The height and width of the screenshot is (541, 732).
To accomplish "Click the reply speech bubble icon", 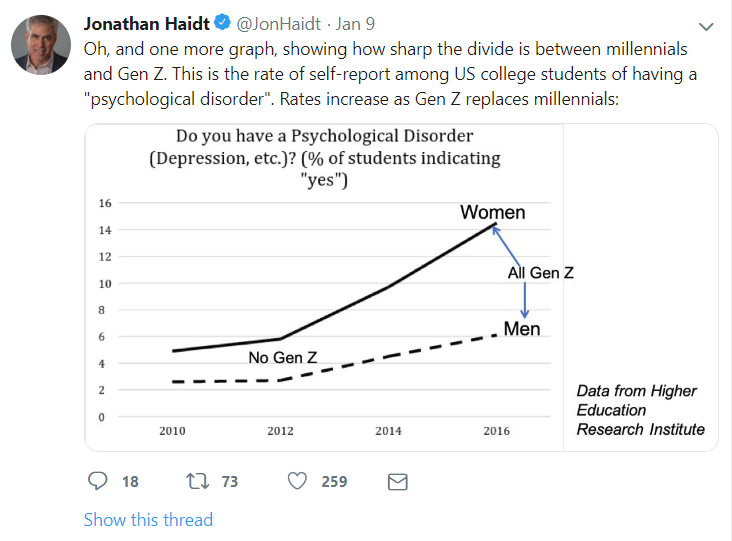I will [98, 481].
